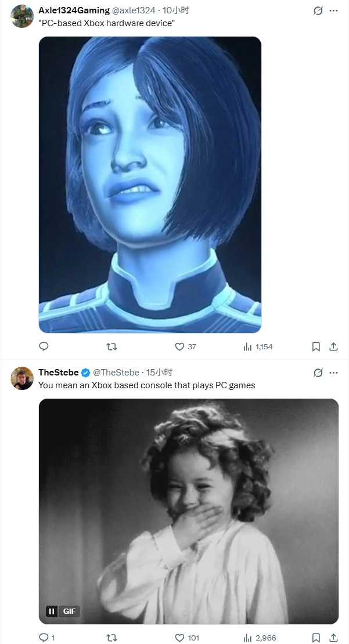Screen dimensions: 349x644
Task: Repost TheStebe's tweet
Action: (113, 638)
